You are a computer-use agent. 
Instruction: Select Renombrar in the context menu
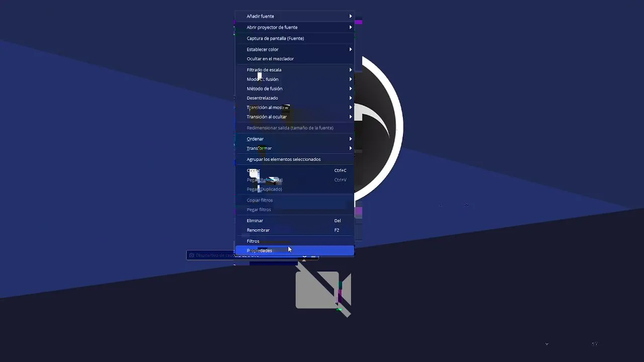295,230
